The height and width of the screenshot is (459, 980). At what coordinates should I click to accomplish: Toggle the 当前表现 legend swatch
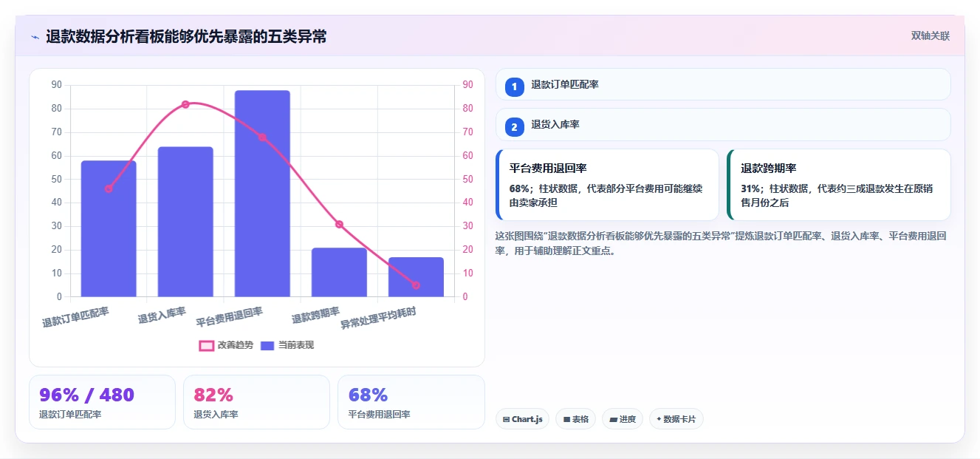pos(267,345)
